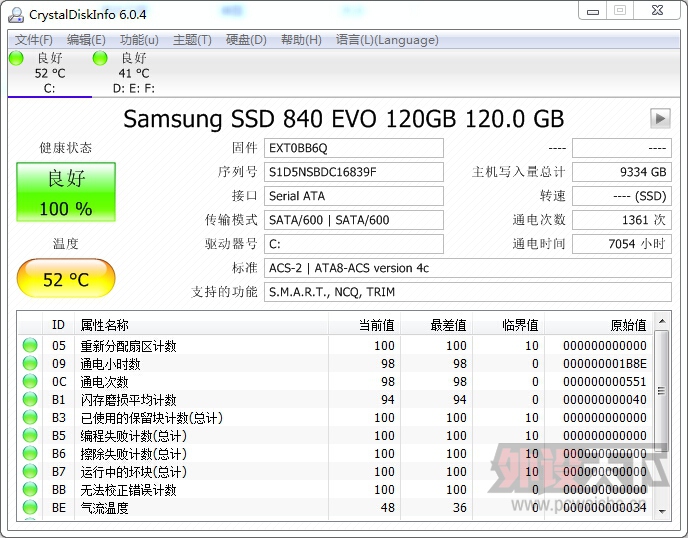Click the status dot for attribute BB
The height and width of the screenshot is (538, 688).
30,489
